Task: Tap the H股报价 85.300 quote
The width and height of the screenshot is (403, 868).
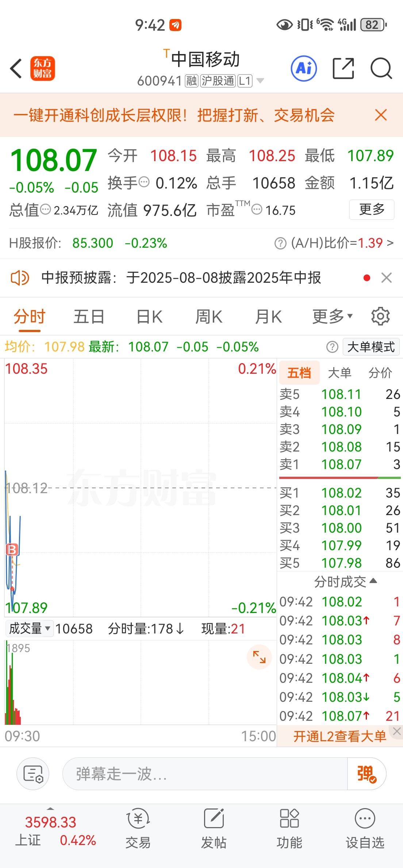Action: click(x=88, y=243)
